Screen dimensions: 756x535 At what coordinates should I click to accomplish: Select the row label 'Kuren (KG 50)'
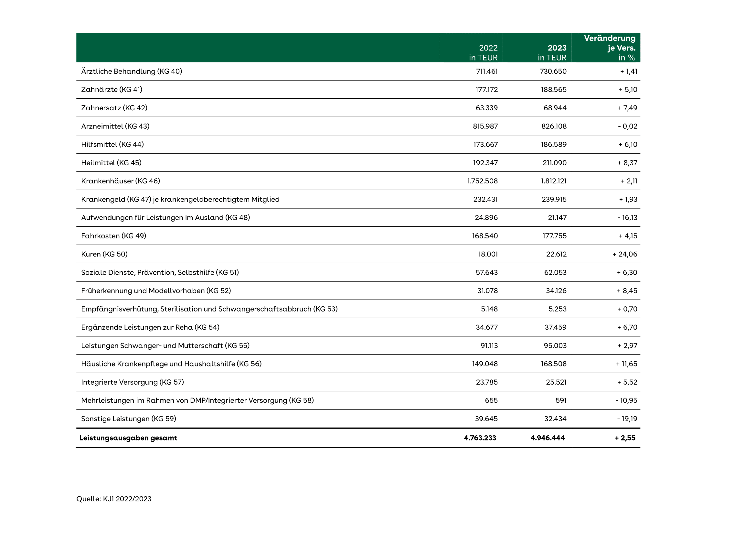pyautogui.click(x=104, y=254)
